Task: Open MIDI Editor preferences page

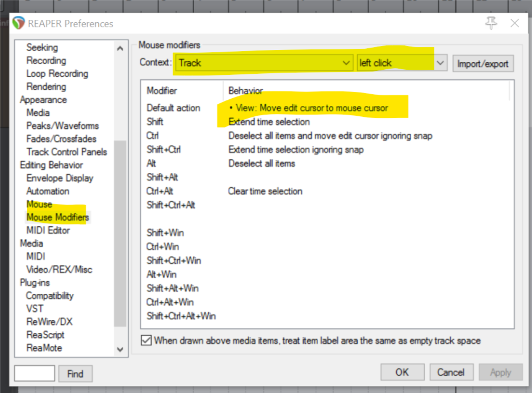Action: 48,230
